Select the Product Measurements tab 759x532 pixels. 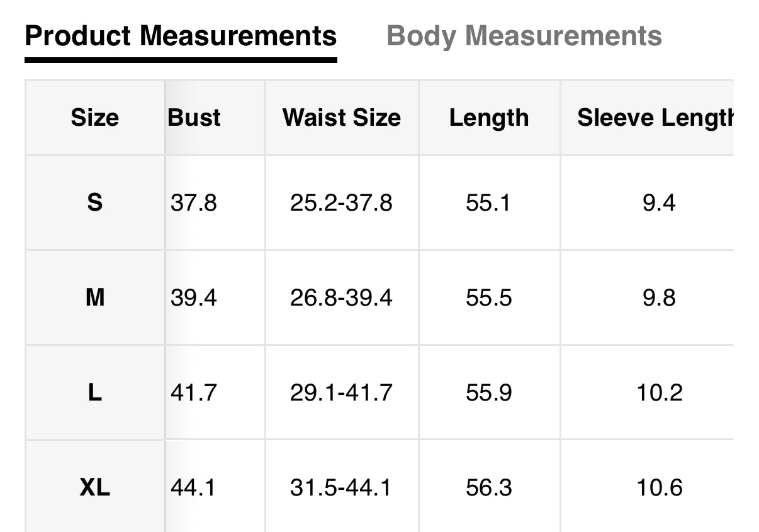click(x=181, y=36)
